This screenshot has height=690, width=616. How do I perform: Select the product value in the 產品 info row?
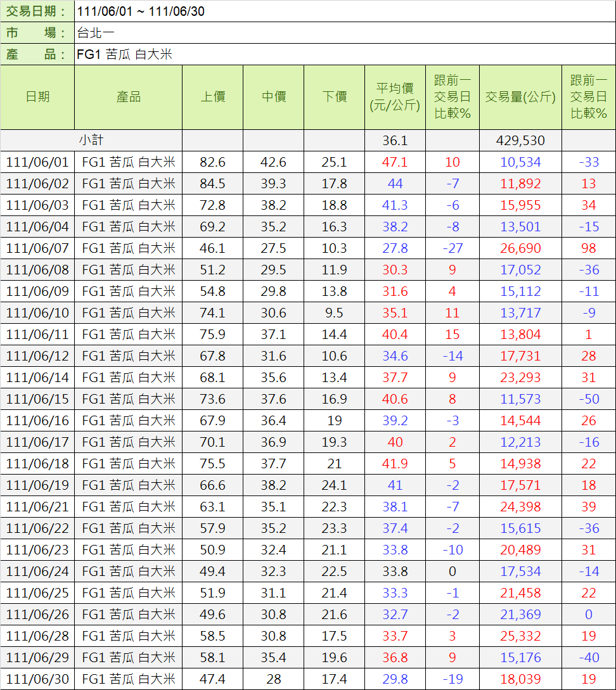(124, 54)
